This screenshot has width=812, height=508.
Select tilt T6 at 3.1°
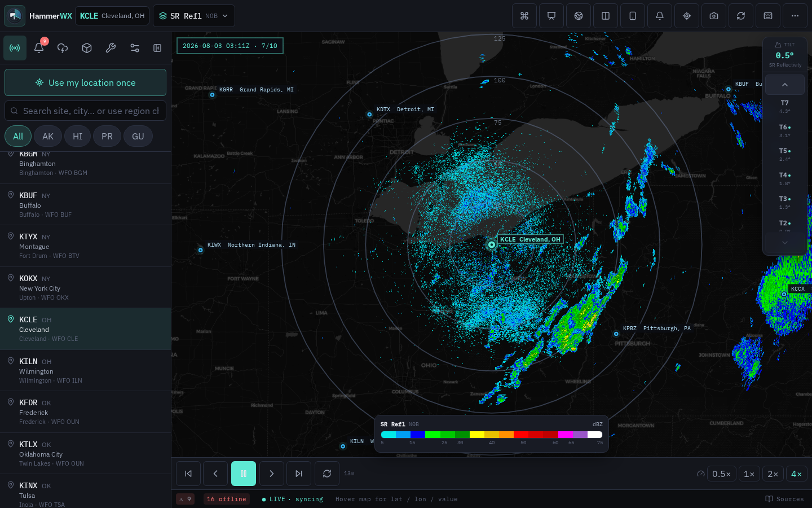[785, 131]
